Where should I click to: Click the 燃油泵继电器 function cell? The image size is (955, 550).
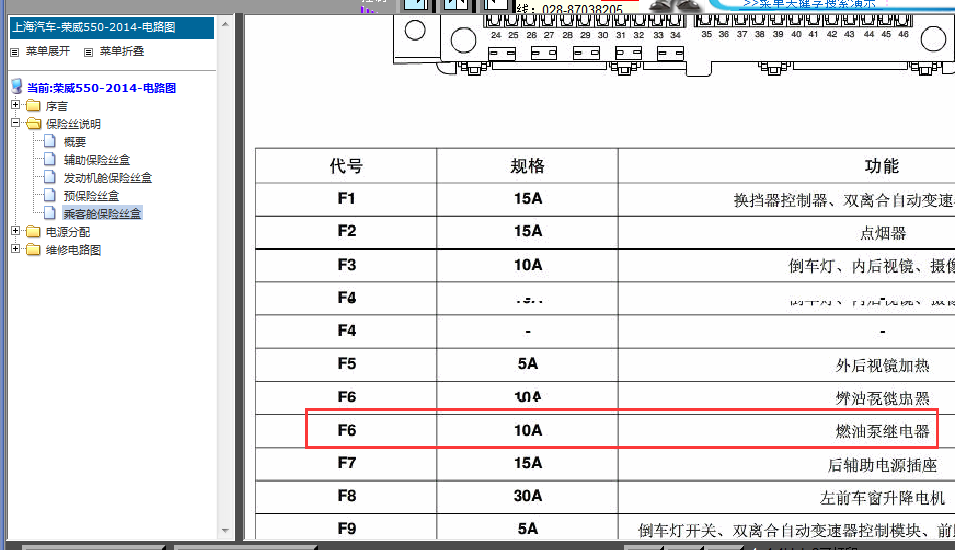(883, 431)
